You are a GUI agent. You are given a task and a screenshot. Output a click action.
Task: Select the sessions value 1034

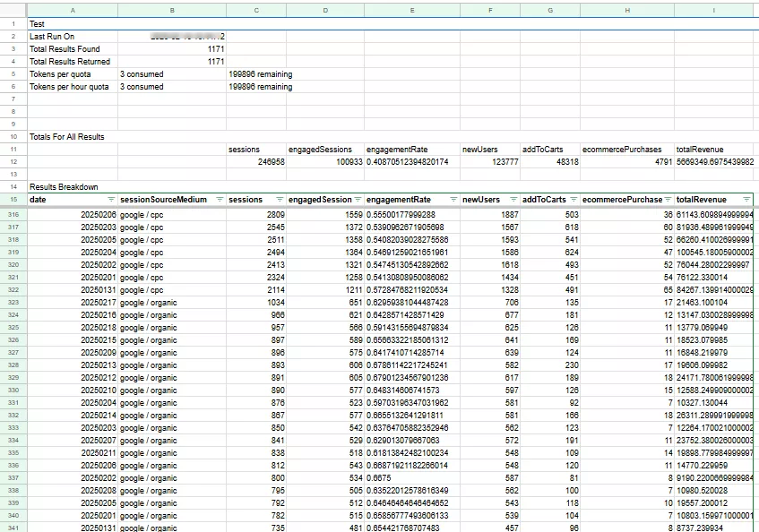point(256,303)
